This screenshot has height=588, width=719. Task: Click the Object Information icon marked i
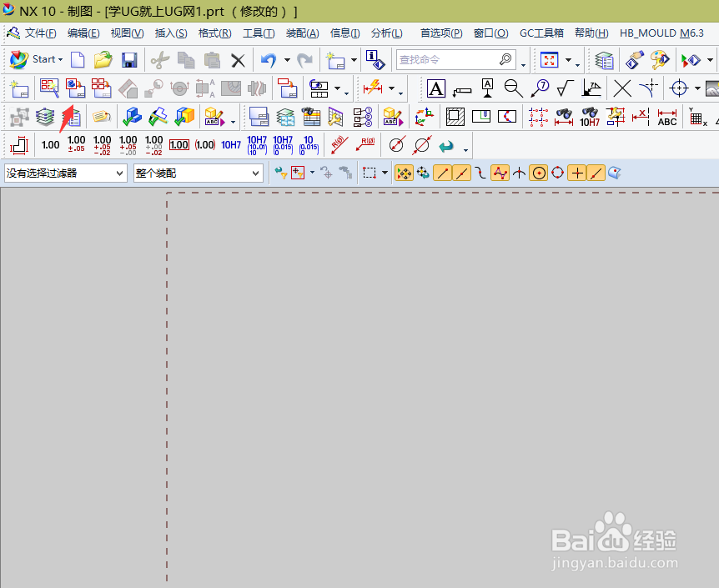pos(375,59)
